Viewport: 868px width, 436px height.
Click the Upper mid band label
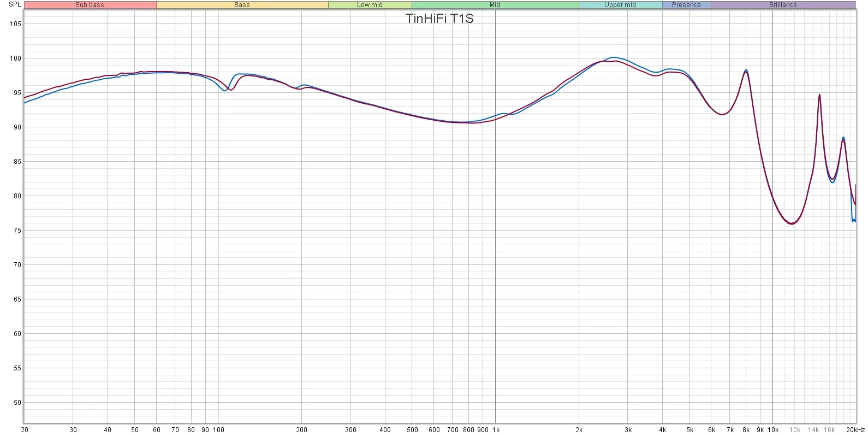(620, 5)
